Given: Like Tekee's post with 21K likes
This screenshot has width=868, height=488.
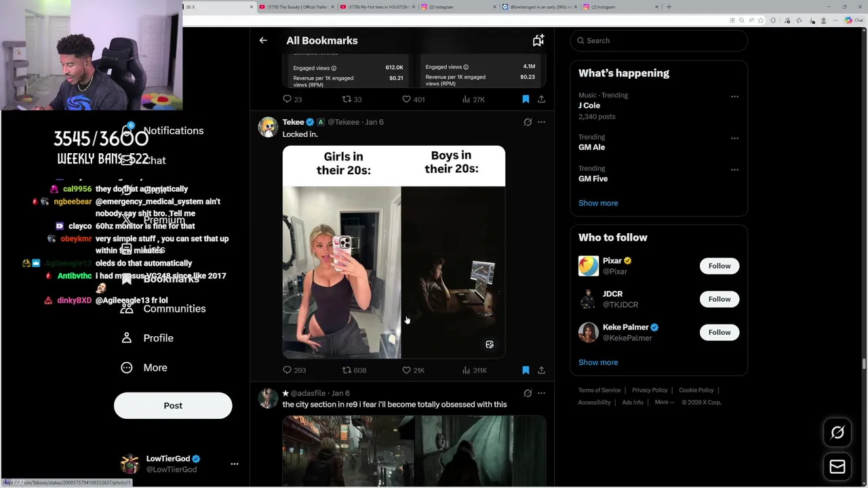Looking at the screenshot, I should pyautogui.click(x=413, y=370).
